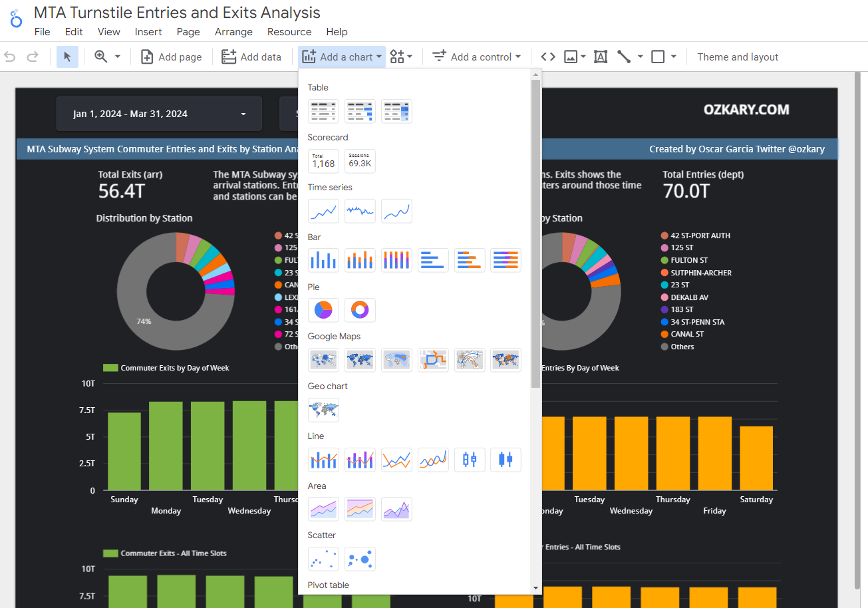868x608 pixels.
Task: Choose the 100% stacked horizontal bar icon
Action: (x=506, y=260)
